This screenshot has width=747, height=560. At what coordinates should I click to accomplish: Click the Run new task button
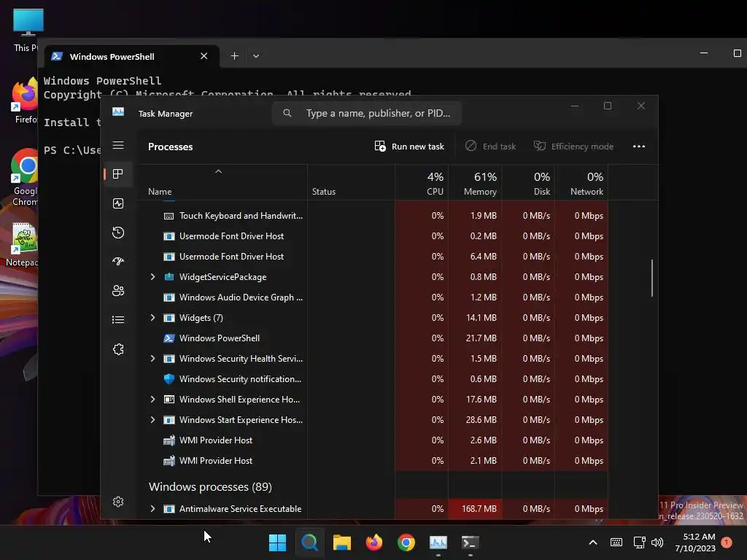(410, 146)
